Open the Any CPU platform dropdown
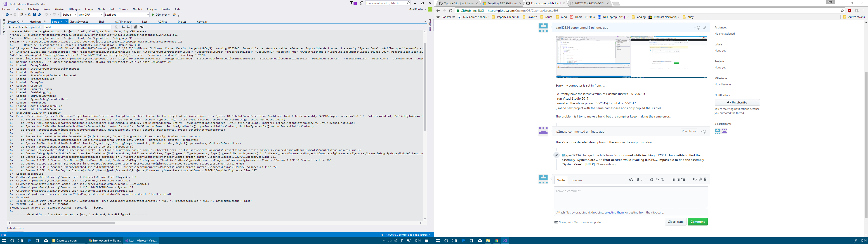This screenshot has width=868, height=244. 90,15
